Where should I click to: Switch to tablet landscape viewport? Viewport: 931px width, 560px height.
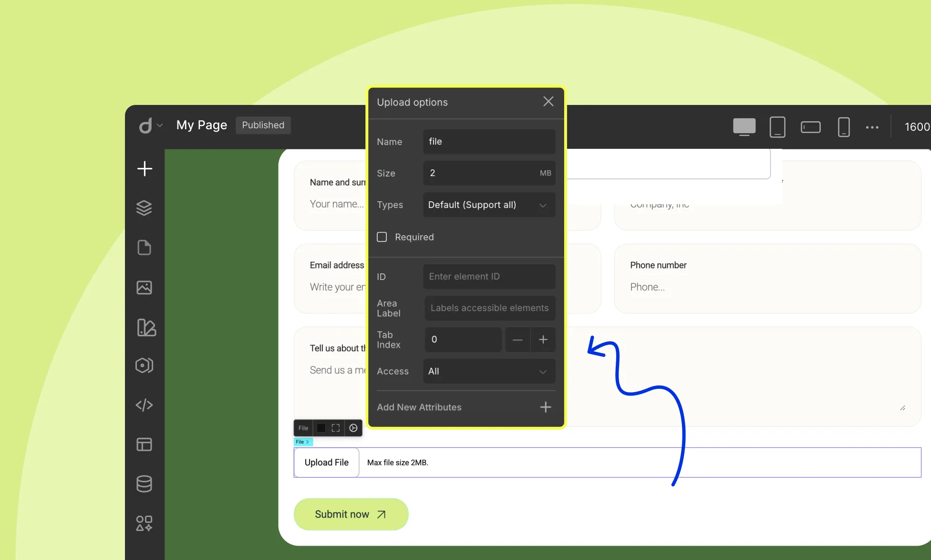pyautogui.click(x=811, y=127)
